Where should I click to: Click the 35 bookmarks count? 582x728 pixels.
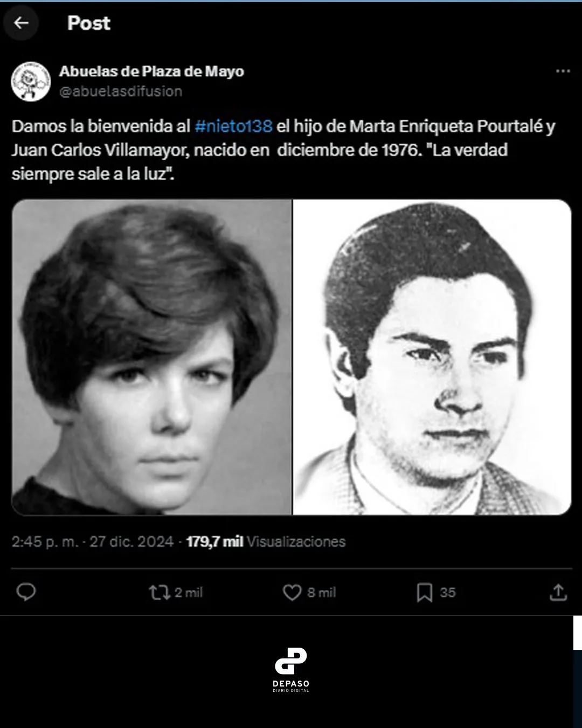click(448, 593)
